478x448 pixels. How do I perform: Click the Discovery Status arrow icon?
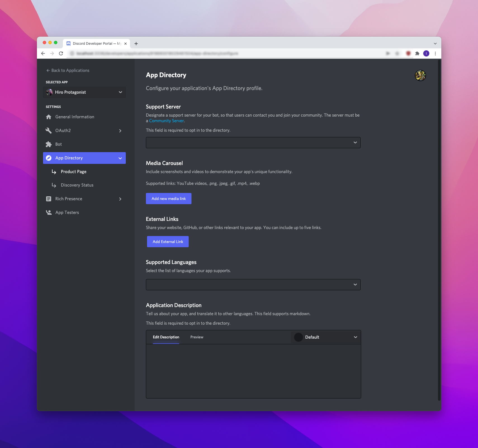tap(54, 185)
